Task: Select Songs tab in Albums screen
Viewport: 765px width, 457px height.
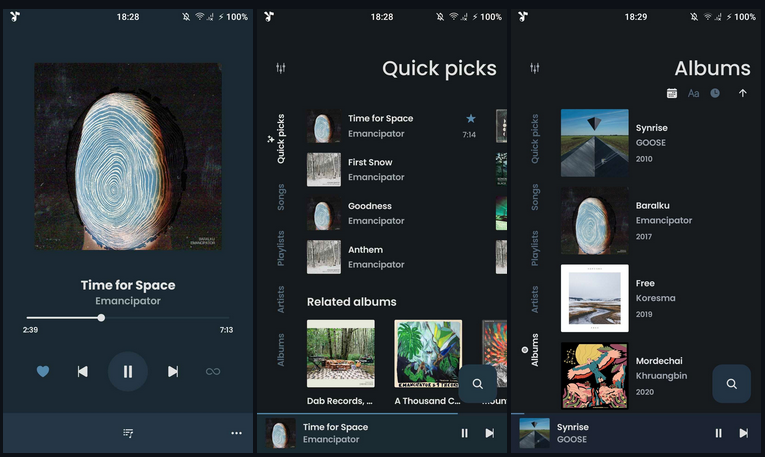Action: coord(535,197)
